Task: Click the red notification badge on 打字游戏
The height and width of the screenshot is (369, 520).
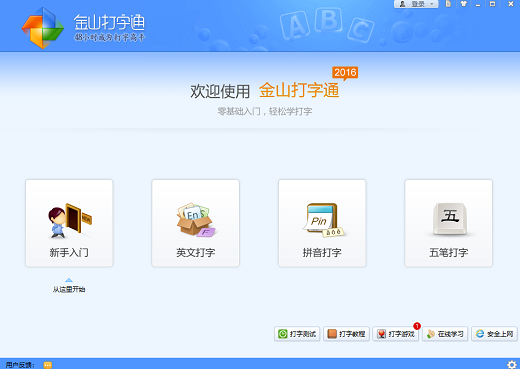Action: (417, 326)
